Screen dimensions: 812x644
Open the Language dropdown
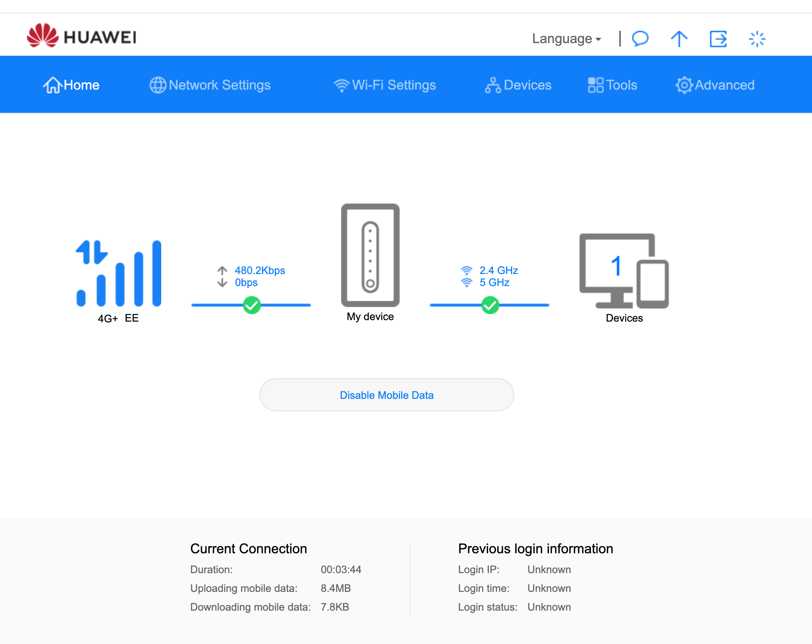566,39
